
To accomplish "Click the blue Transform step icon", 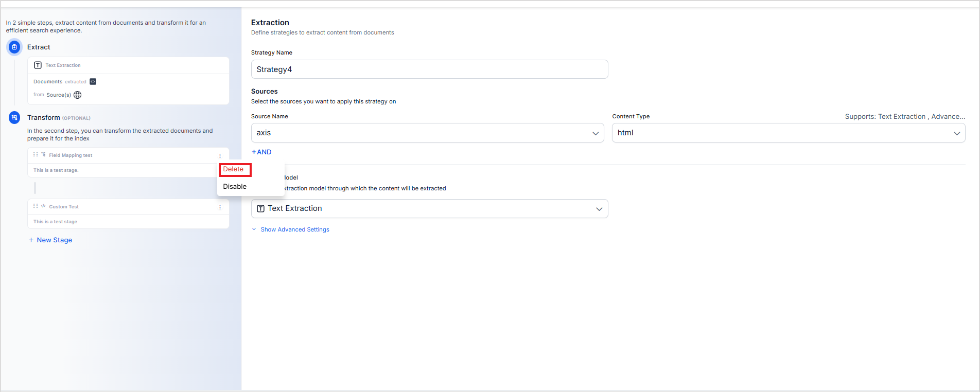I will coord(14,118).
